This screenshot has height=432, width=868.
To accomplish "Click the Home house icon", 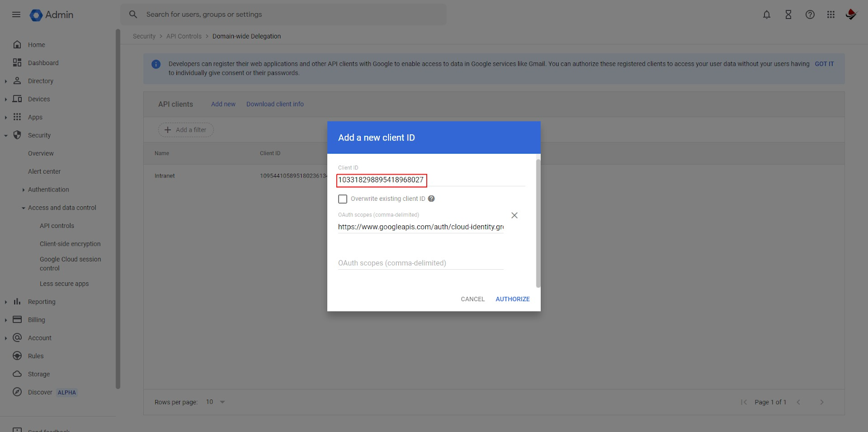I will tap(17, 45).
